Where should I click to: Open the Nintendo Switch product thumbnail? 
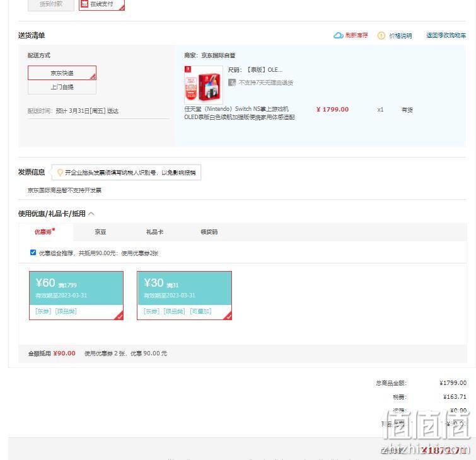(x=204, y=85)
